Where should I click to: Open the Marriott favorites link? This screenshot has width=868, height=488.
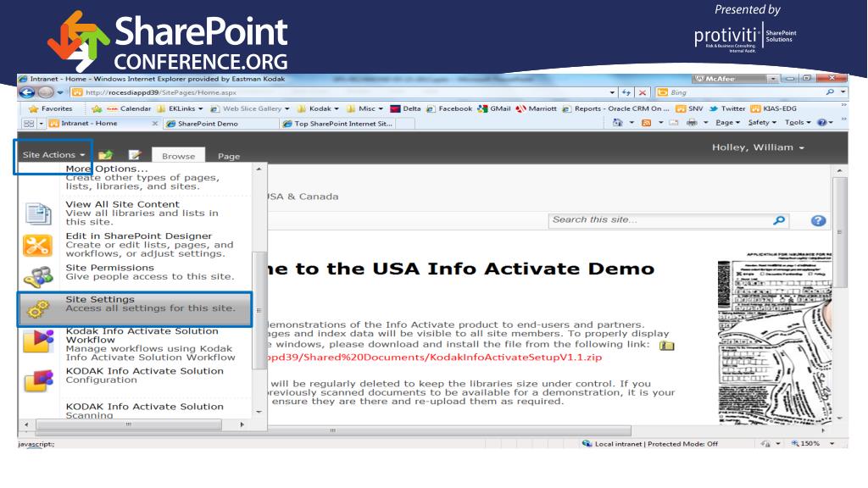click(x=536, y=108)
